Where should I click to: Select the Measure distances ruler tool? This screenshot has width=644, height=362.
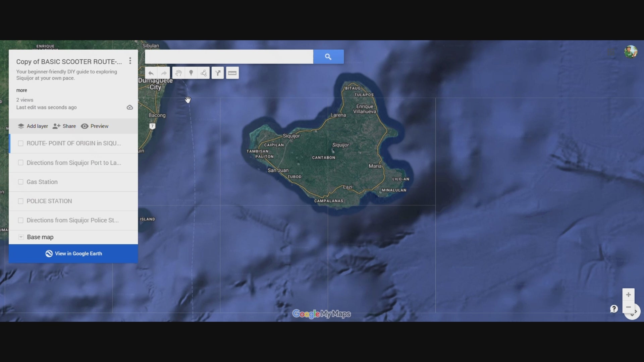(232, 73)
